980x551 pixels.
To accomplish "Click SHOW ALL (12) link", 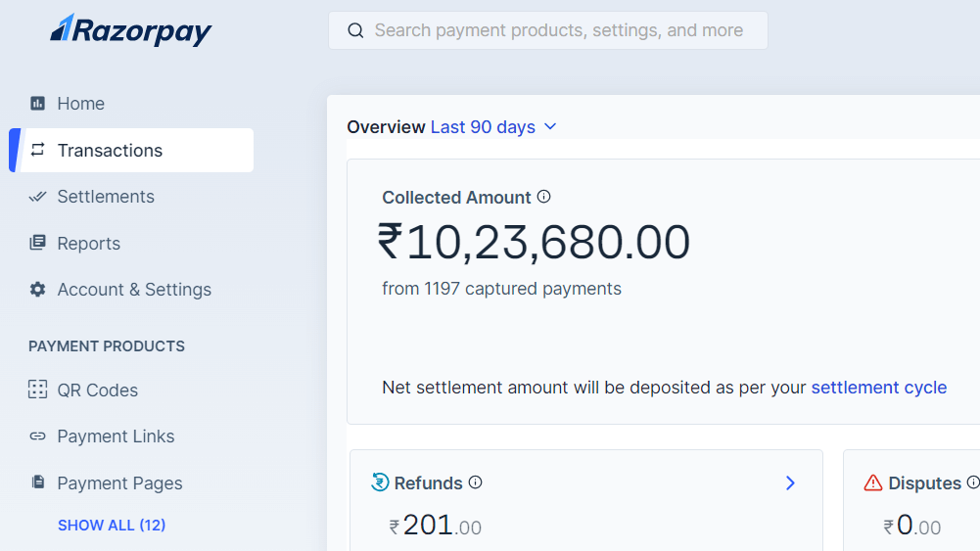I will 112,526.
